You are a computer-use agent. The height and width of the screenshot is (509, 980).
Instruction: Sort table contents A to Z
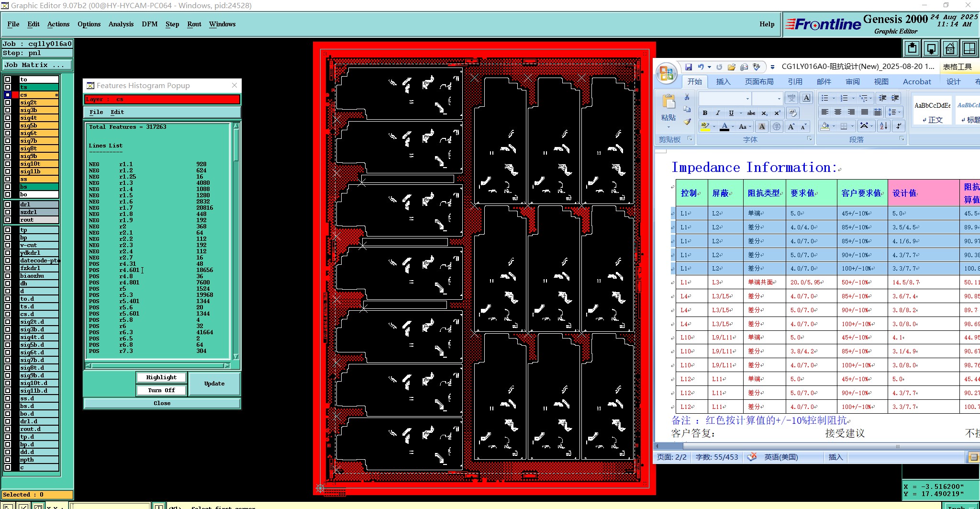coord(883,126)
